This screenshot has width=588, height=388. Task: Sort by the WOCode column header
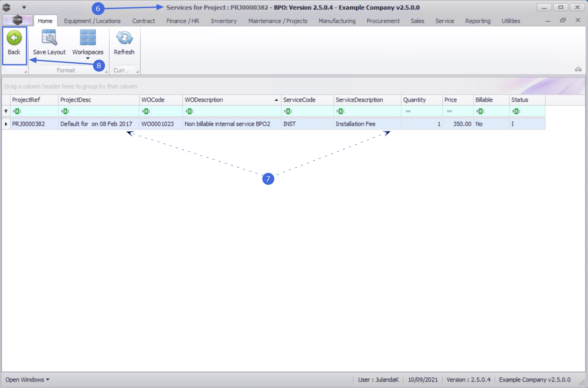coord(161,100)
